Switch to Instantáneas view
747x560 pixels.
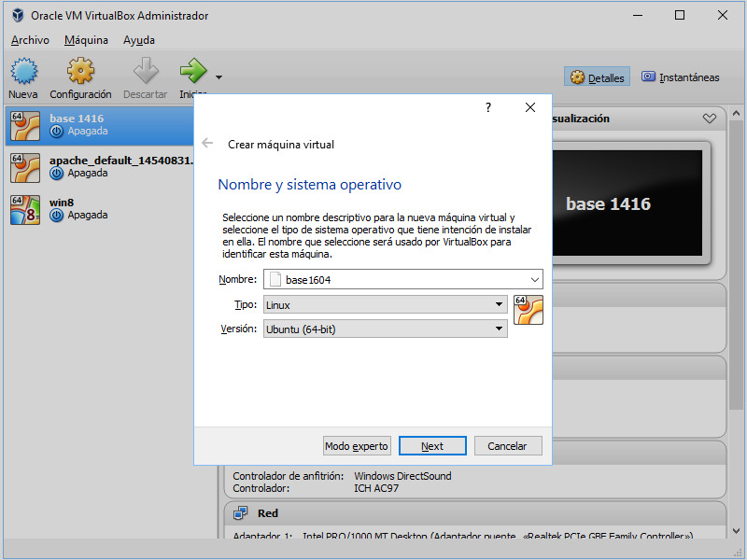click(681, 77)
